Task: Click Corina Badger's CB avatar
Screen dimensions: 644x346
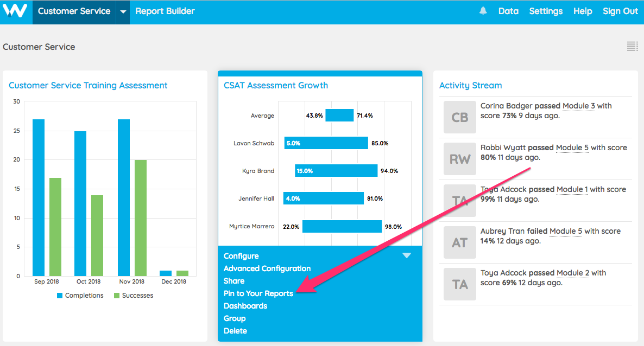Action: pos(459,117)
